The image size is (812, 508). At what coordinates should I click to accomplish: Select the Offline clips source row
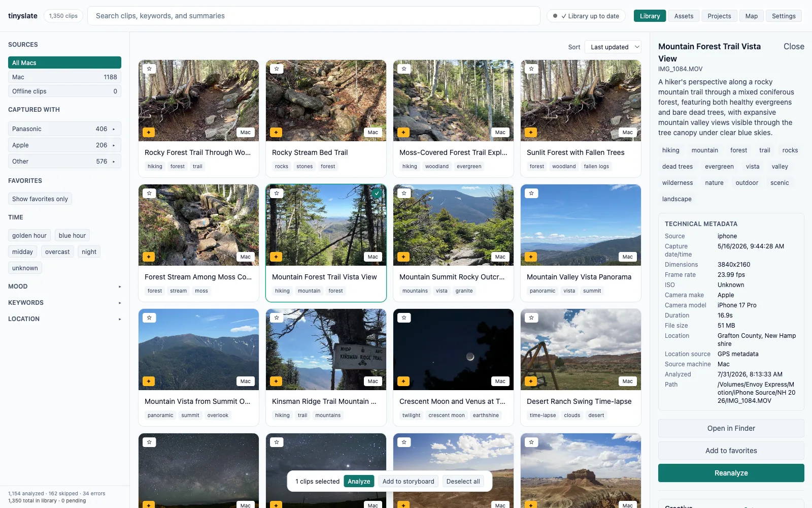pos(64,91)
